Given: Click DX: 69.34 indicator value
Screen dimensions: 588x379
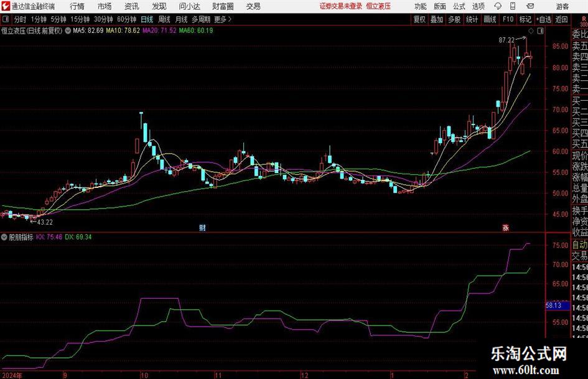Looking at the screenshot, I should coord(78,237).
